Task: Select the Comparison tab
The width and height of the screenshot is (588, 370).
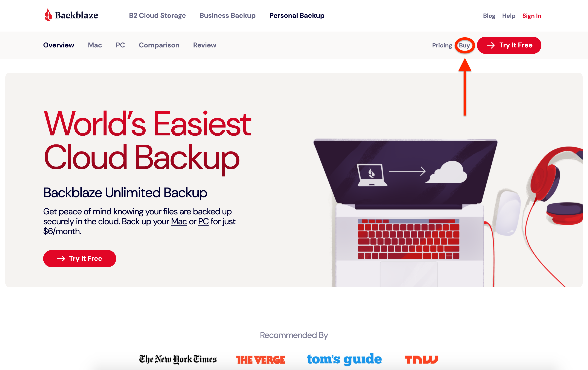Action: coord(159,45)
